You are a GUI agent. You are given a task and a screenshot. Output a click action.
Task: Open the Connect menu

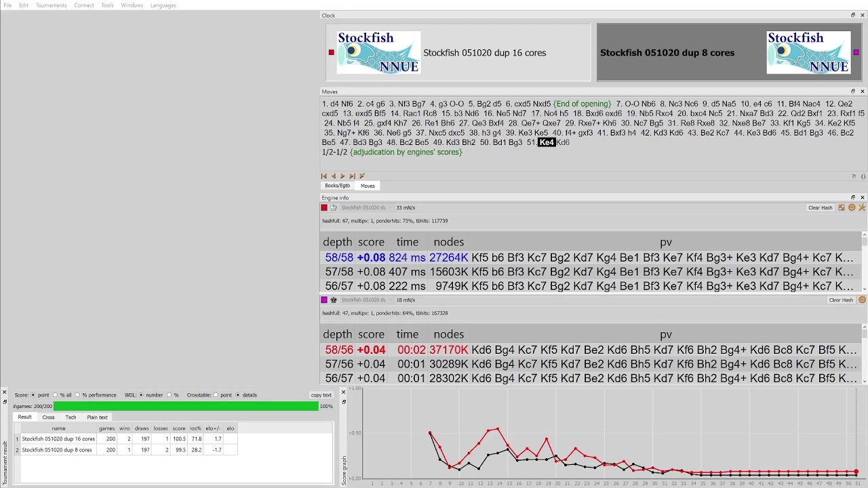(x=84, y=5)
